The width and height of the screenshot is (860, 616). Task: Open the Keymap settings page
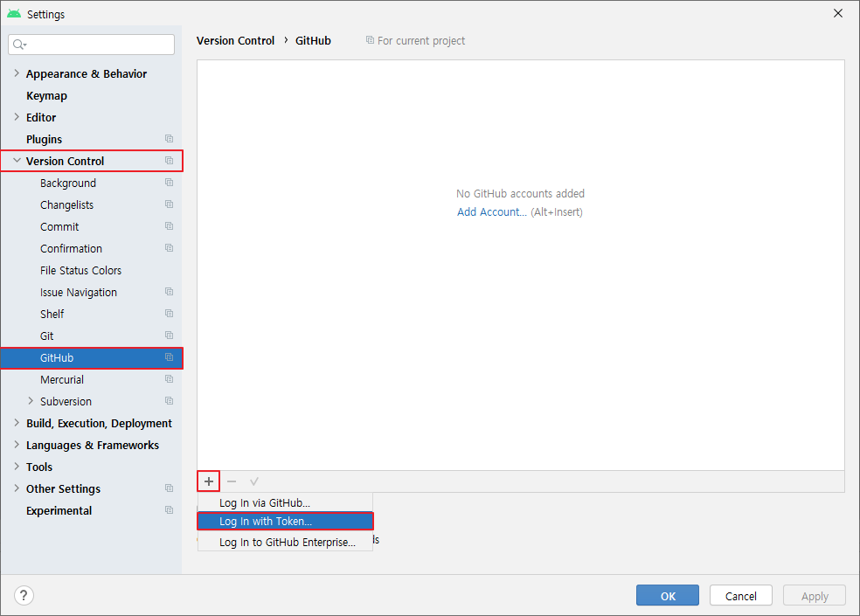tap(46, 95)
